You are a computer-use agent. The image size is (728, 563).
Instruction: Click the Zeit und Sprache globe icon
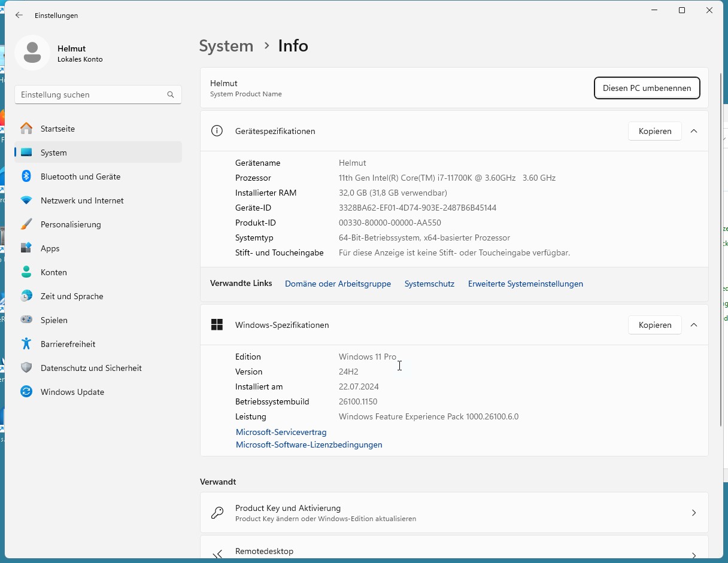(26, 296)
